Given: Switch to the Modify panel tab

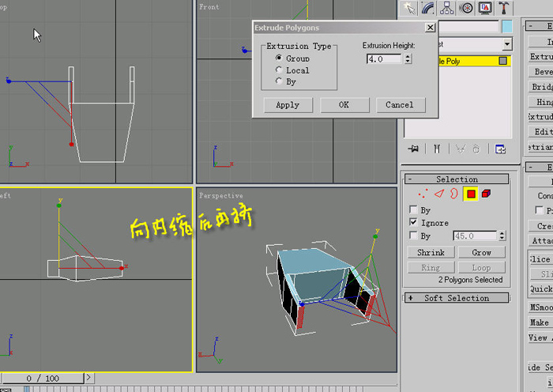Looking at the screenshot, I should pyautogui.click(x=428, y=8).
